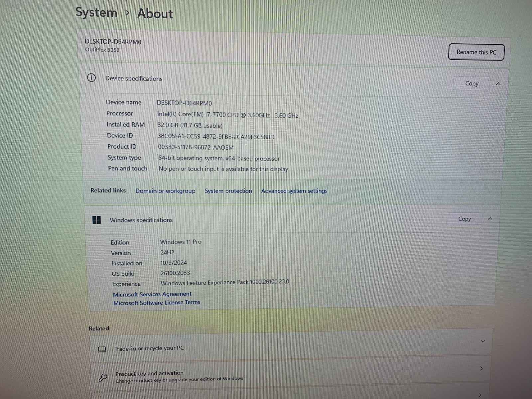Select device name value DESKTOP-D64RPM0 in specs
Image resolution: width=532 pixels, height=399 pixels.
tap(184, 103)
